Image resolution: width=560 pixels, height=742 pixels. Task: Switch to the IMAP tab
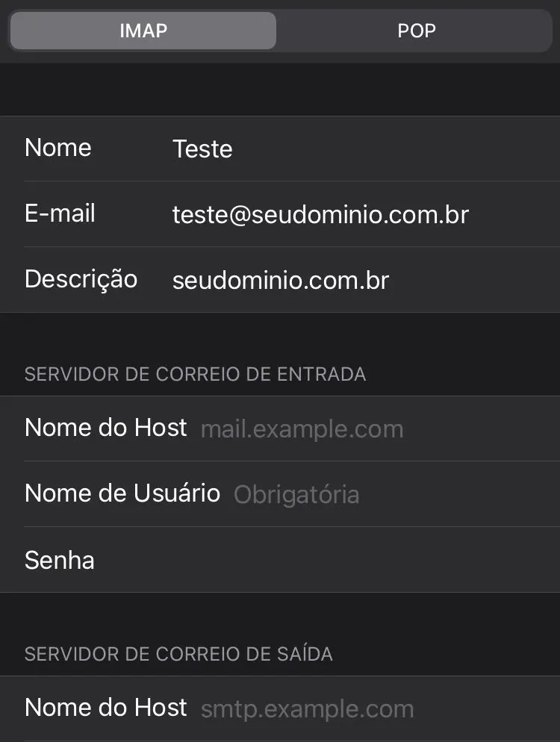143,31
